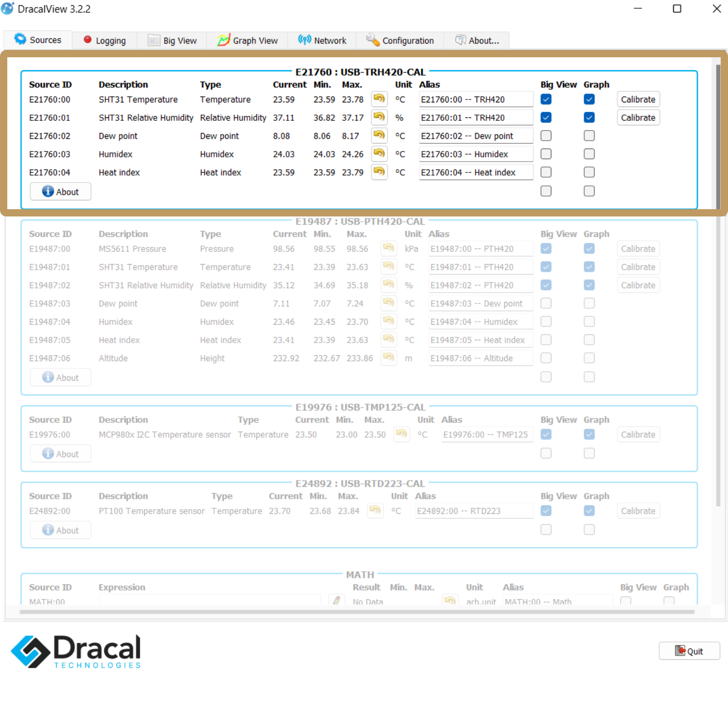Uncheck Big View for E19487:00 Pressure
The height and width of the screenshot is (728, 728).
point(546,248)
